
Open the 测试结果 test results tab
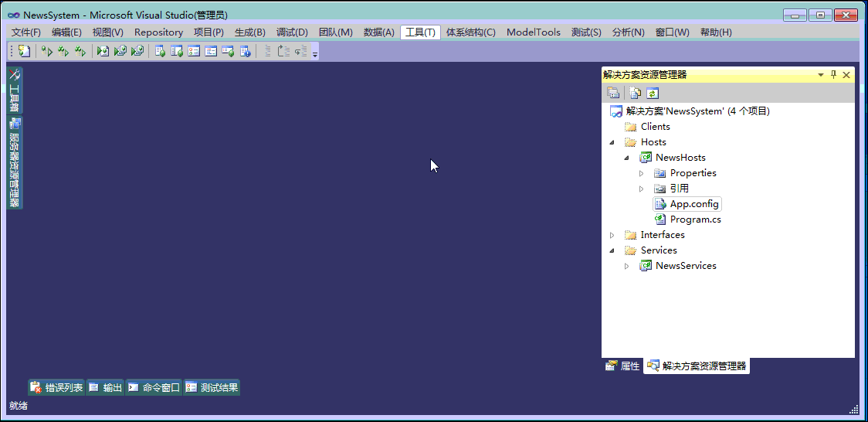[x=212, y=388]
